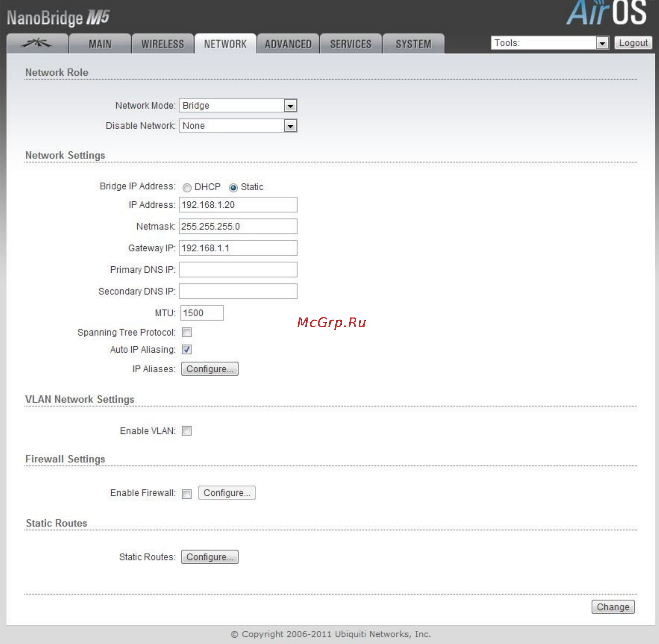Open the Ubiquiti logo tab
The image size is (659, 644).
point(37,44)
